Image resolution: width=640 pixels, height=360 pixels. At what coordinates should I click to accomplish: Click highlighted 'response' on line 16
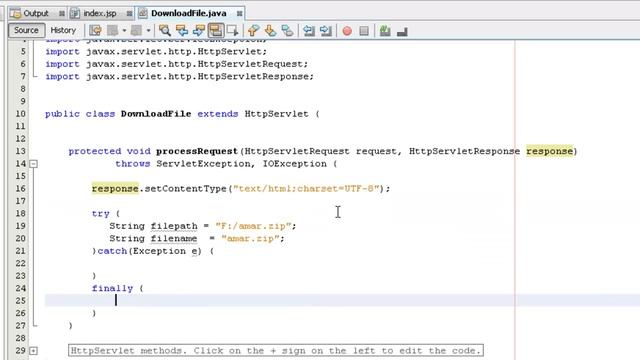point(115,189)
